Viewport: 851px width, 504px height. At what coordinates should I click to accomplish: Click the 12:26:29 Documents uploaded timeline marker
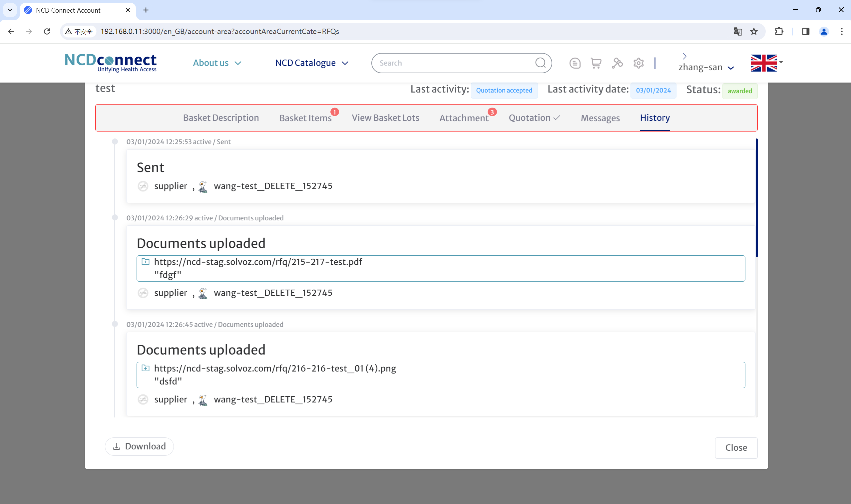115,218
